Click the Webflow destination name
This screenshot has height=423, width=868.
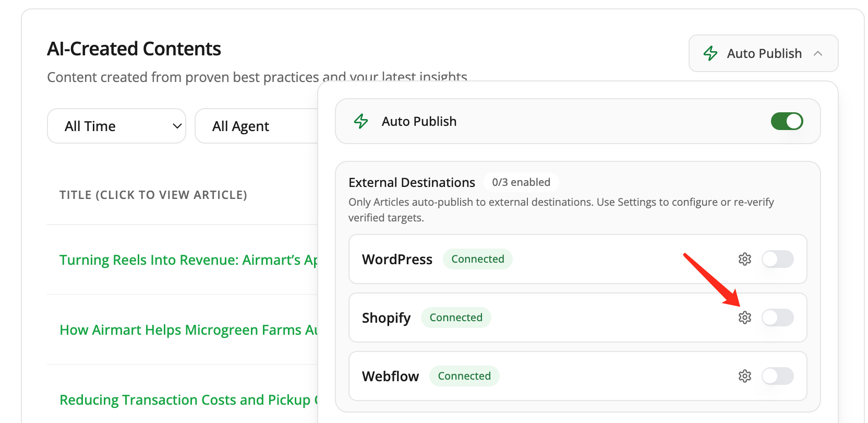coord(390,377)
